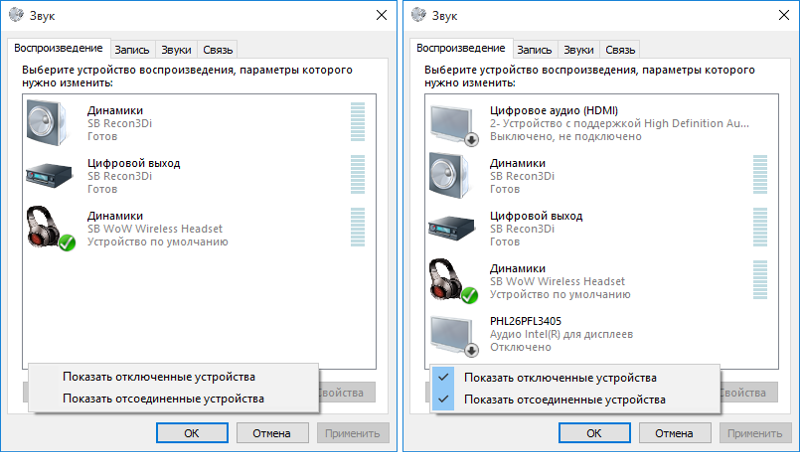Switch to Запись tab in right window
The width and height of the screenshot is (800, 452).
pos(535,50)
